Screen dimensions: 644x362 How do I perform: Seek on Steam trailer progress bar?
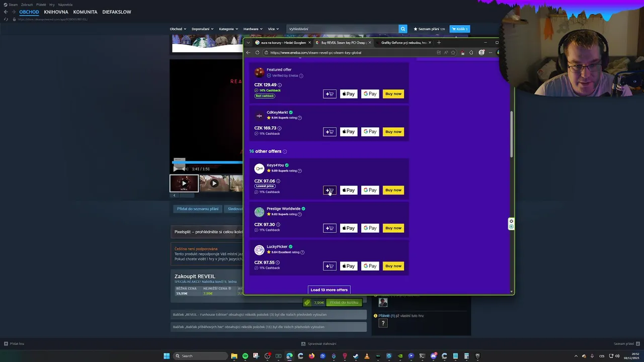(207, 162)
